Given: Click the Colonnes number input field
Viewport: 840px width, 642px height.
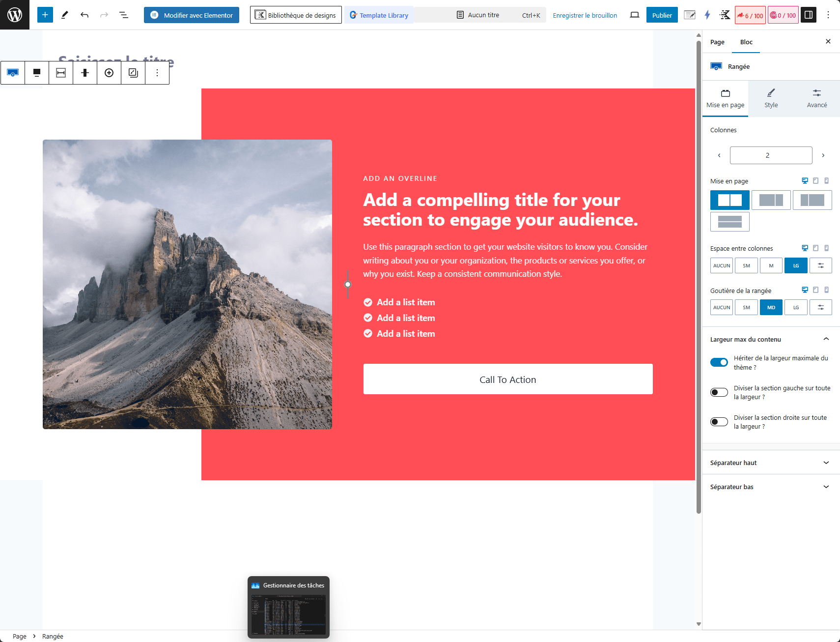Looking at the screenshot, I should tap(771, 155).
